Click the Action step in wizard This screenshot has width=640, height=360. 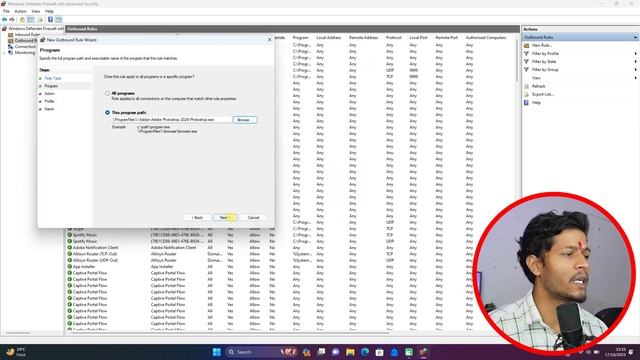tap(49, 93)
